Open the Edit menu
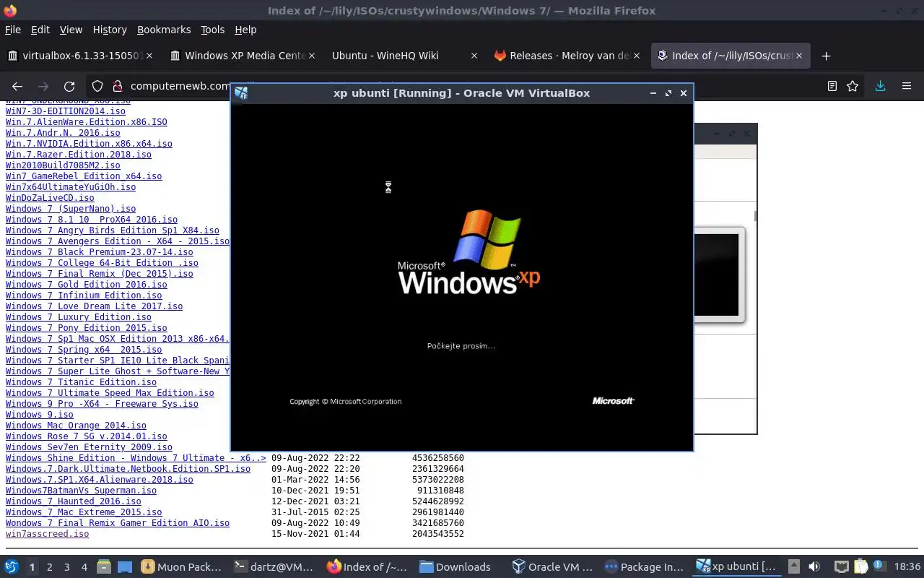 [40, 30]
